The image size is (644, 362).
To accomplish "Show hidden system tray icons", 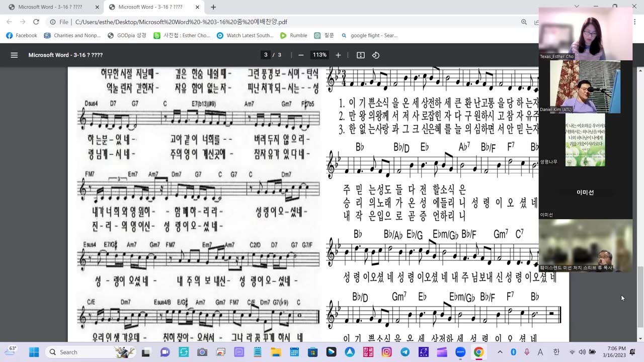I will [500, 352].
